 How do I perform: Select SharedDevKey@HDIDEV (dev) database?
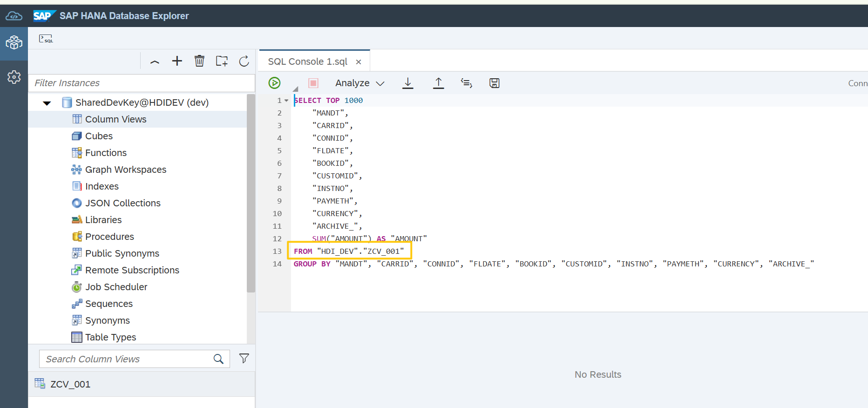pyautogui.click(x=142, y=102)
